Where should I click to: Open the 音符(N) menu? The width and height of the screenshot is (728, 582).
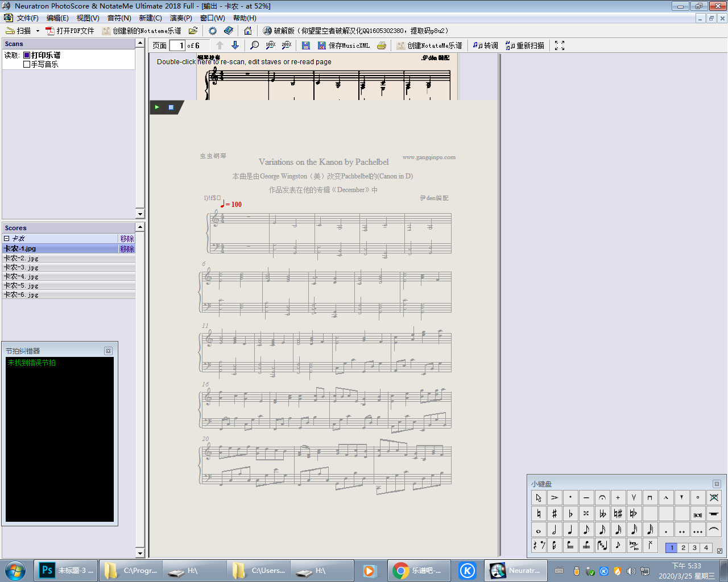click(x=119, y=18)
